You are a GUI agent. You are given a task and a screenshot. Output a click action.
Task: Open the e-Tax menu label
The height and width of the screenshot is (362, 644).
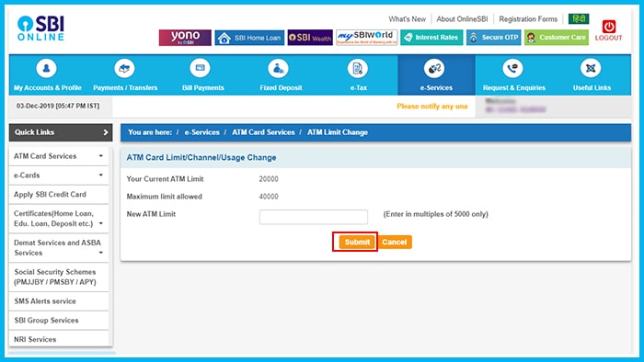pyautogui.click(x=359, y=87)
